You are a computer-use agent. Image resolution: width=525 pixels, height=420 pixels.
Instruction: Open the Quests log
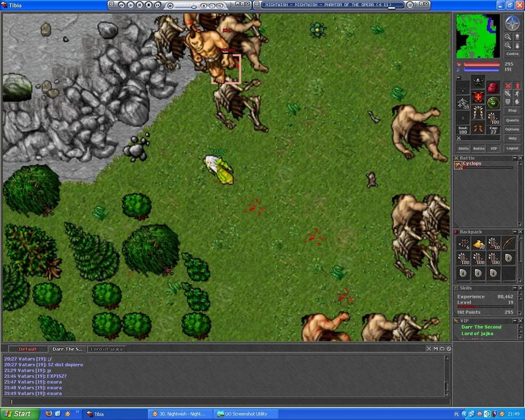coord(512,120)
